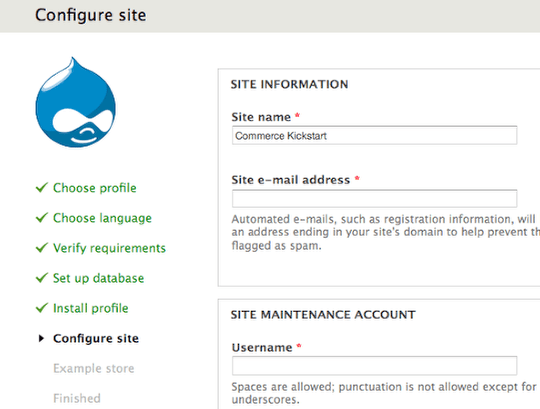Open the Verify requirements step
This screenshot has height=409, width=540.
click(109, 248)
